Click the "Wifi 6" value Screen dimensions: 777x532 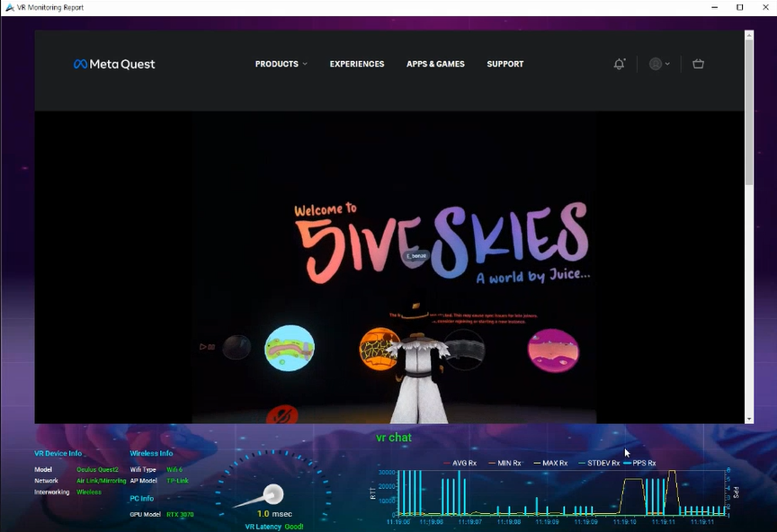pos(174,470)
